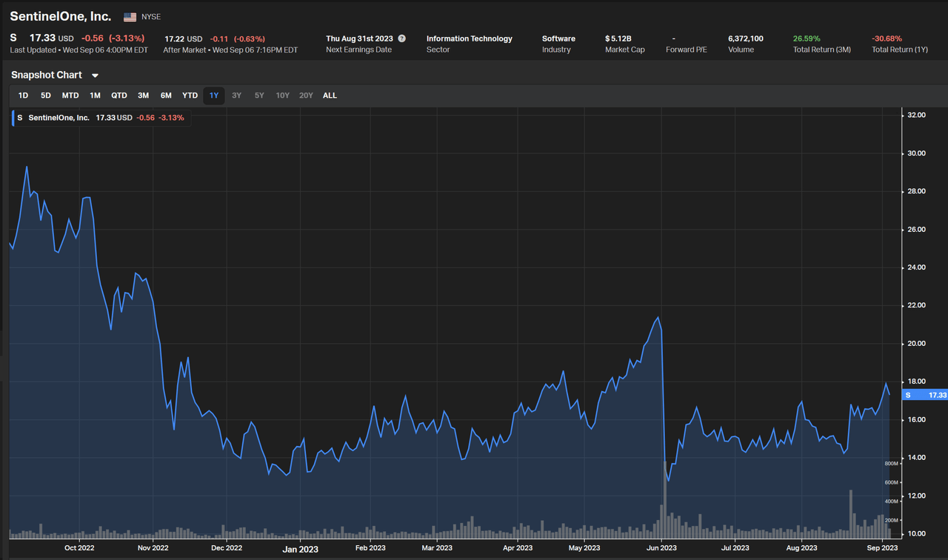
Task: Open the Snapshot Chart dropdown arrow
Action: tap(95, 76)
